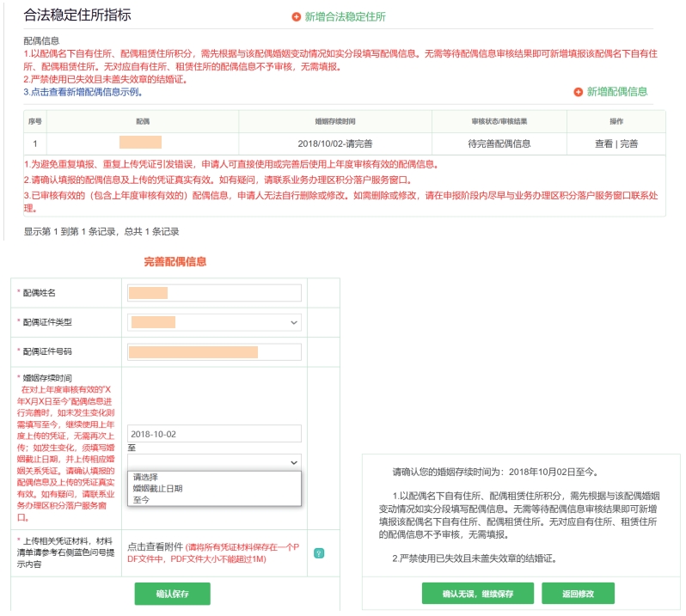This screenshot has height=616, width=686.
Task: Click the plus icon beside 新增合法稳定住所
Action: 297,17
